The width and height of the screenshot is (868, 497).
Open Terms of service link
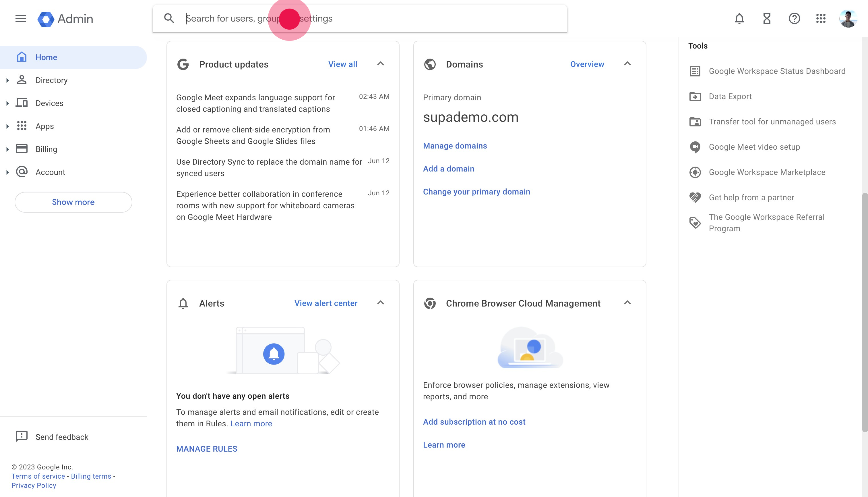point(38,476)
